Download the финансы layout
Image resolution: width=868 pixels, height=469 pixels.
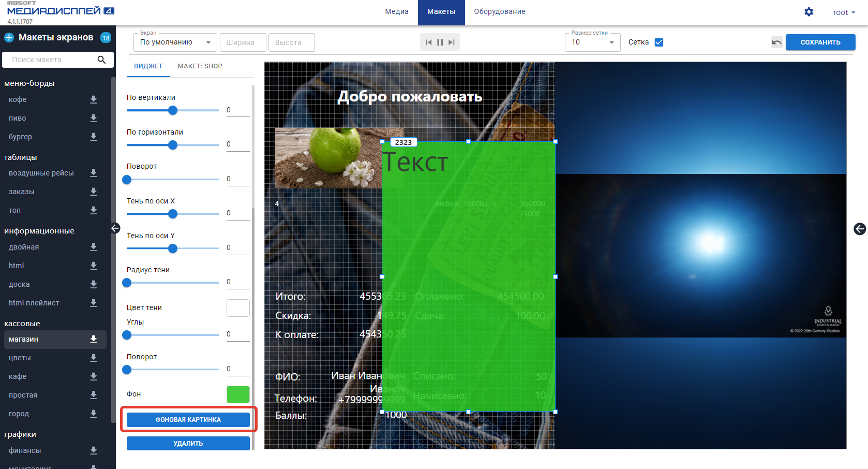[94, 450]
